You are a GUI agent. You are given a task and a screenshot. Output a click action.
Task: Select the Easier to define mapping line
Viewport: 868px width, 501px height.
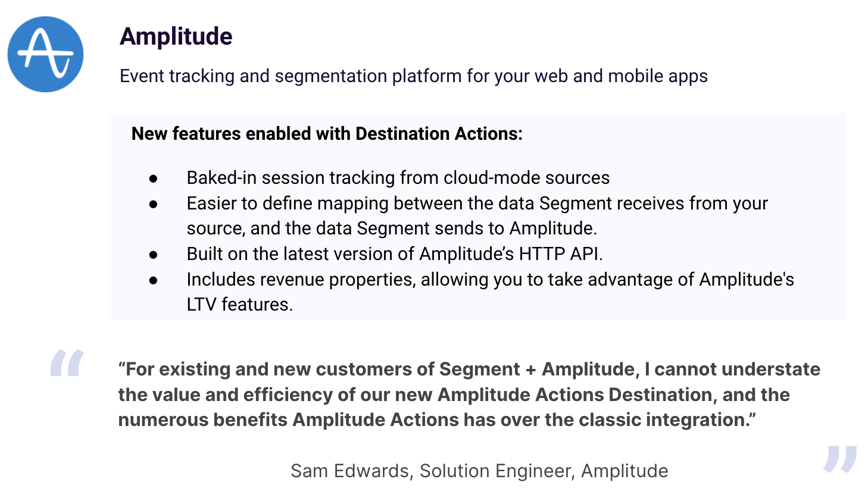coord(477,203)
